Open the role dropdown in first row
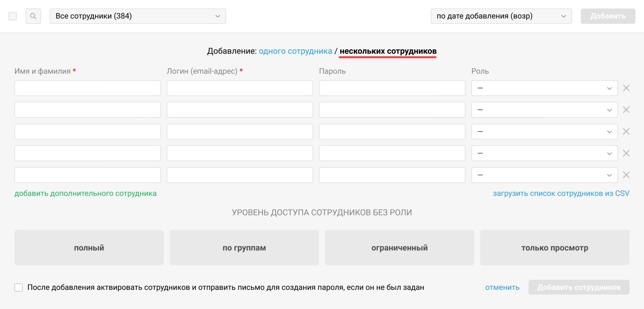This screenshot has height=309, width=644. tap(544, 88)
